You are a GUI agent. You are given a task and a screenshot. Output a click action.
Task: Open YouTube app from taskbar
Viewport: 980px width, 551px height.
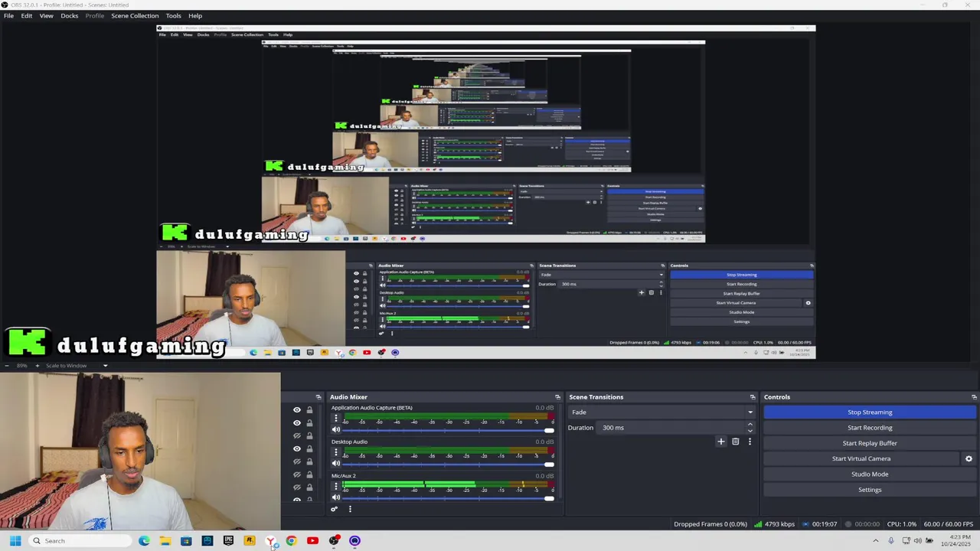click(x=312, y=541)
